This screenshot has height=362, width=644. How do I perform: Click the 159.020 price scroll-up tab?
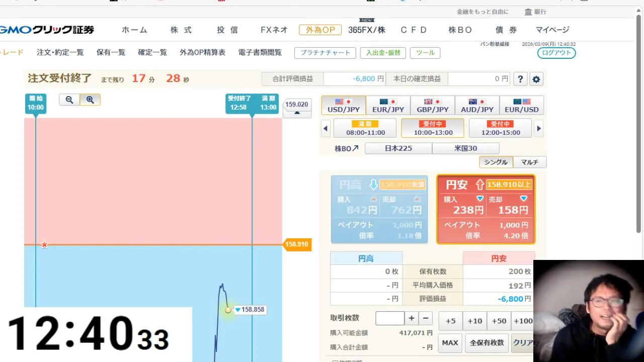click(297, 108)
